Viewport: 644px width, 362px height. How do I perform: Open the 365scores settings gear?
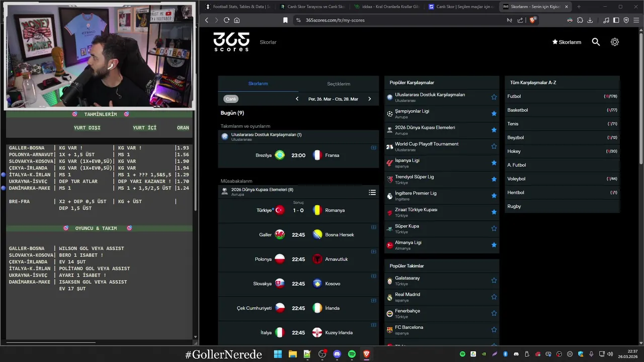[615, 42]
